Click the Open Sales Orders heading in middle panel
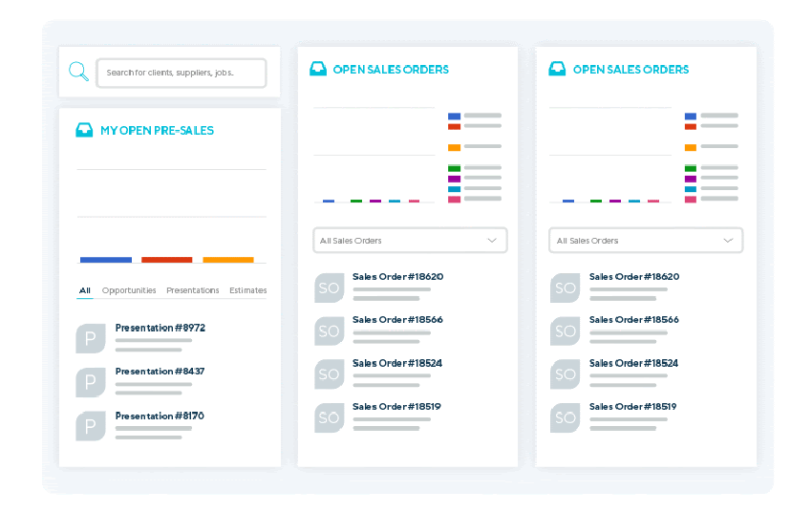Image resolution: width=812 pixels, height=512 pixels. (391, 70)
